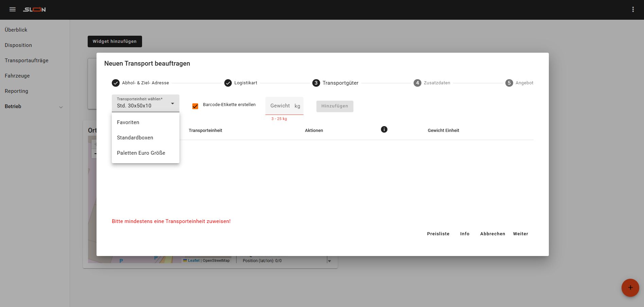The image size is (644, 307).
Task: Pick Paletten Euro Größe option
Action: pos(141,153)
